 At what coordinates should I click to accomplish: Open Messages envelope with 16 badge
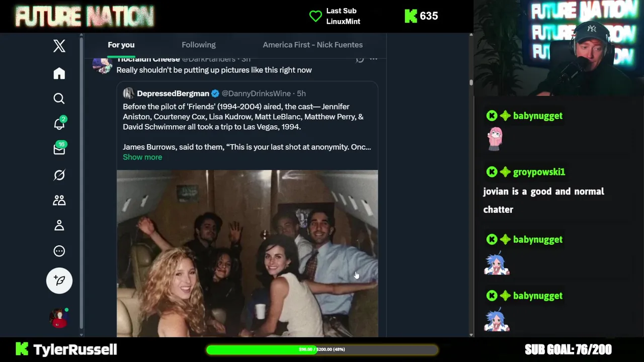[59, 149]
